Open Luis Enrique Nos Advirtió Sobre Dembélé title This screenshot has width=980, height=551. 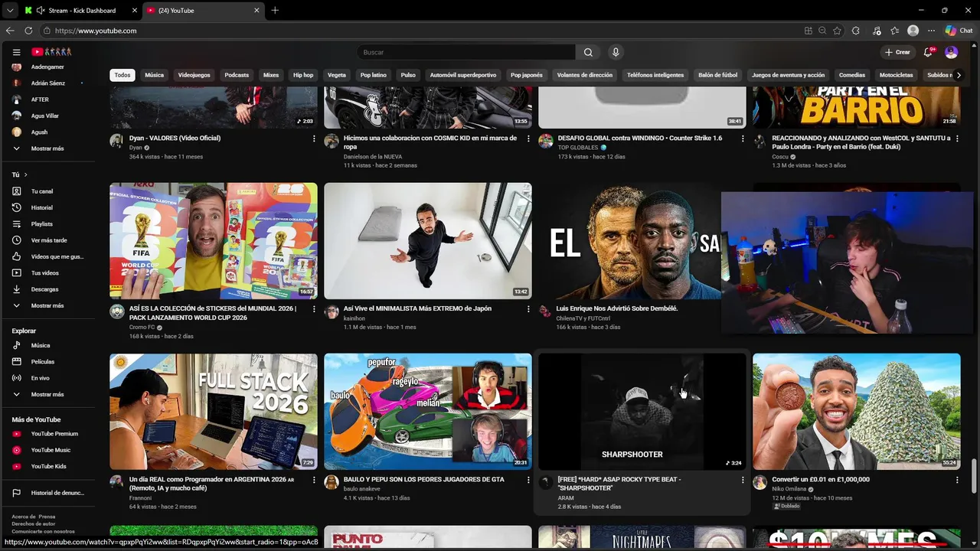click(617, 308)
